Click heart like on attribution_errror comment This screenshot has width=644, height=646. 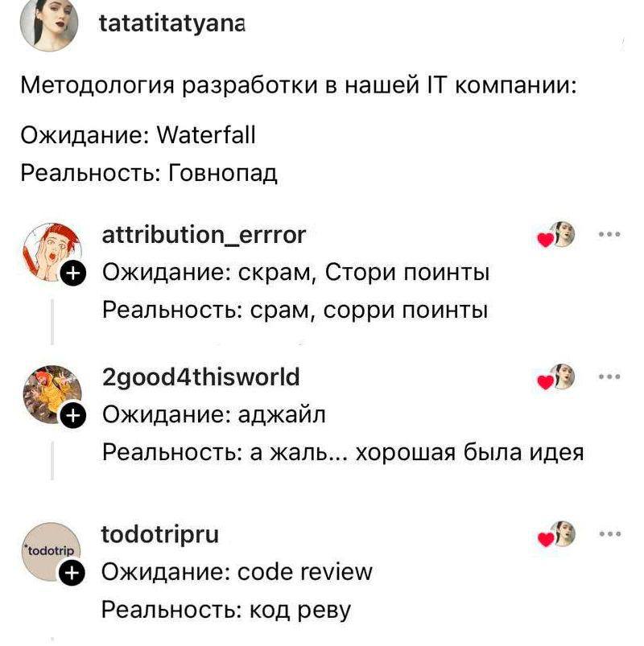[546, 240]
